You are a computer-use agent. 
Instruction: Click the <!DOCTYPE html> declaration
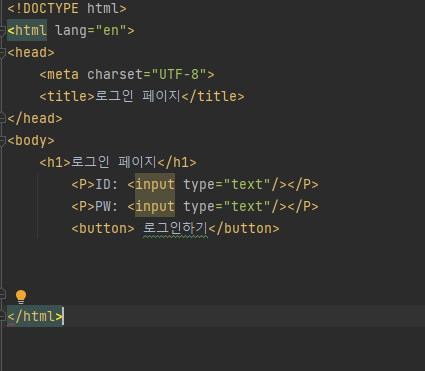[67, 8]
